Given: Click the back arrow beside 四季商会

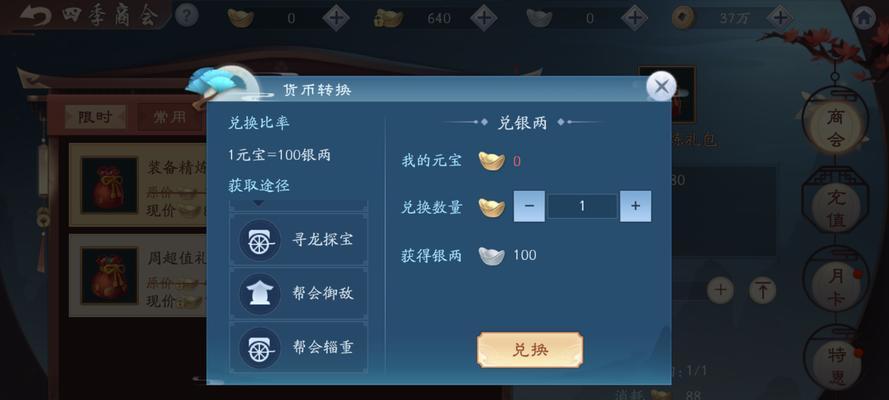Looking at the screenshot, I should (35, 16).
